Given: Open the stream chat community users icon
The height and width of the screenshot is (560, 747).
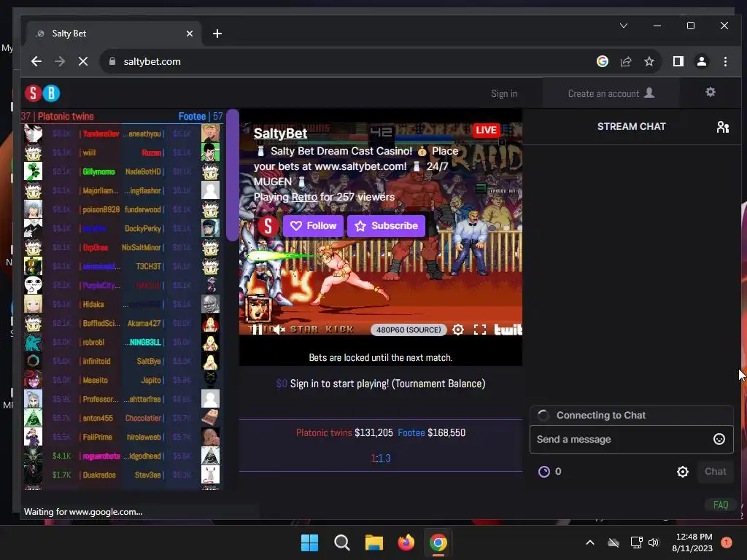Looking at the screenshot, I should tap(723, 127).
